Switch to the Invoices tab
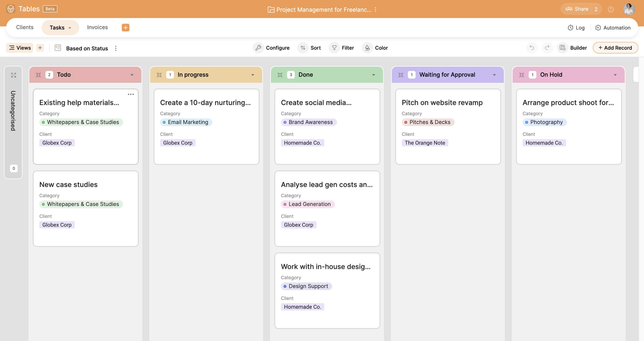Image resolution: width=644 pixels, height=341 pixels. click(x=97, y=27)
